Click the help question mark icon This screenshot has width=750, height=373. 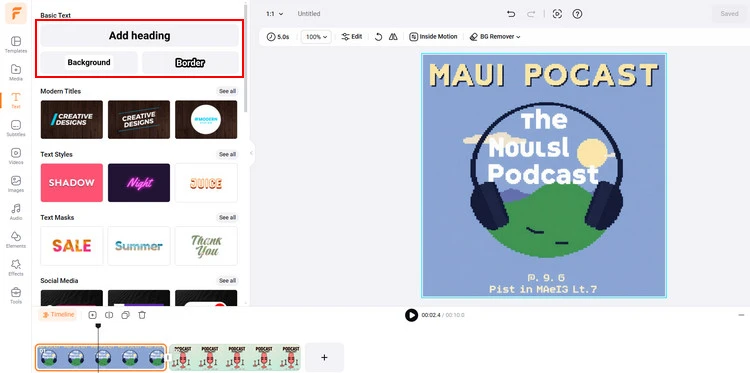pyautogui.click(x=577, y=14)
